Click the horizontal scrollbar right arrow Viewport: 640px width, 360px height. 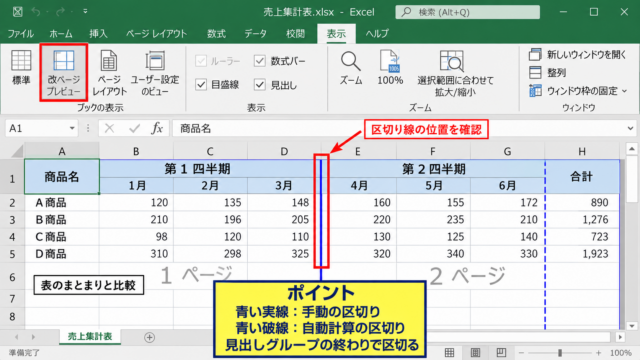click(620, 337)
